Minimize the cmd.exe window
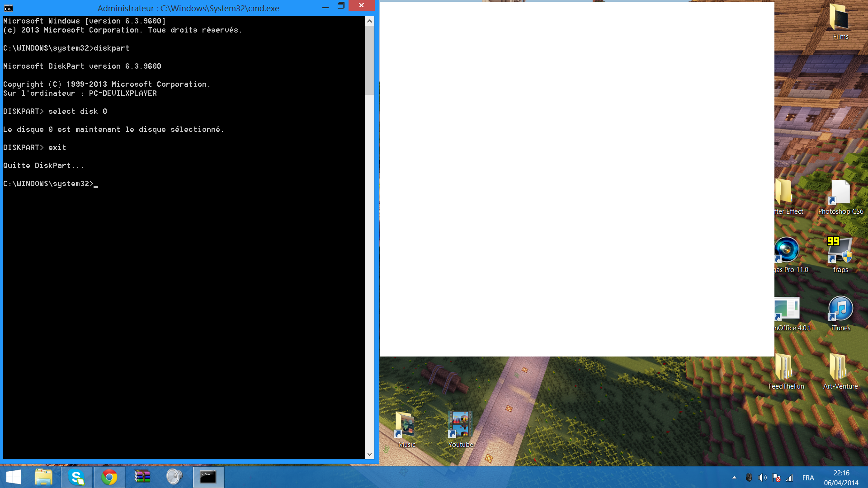This screenshot has width=868, height=488. click(x=325, y=6)
